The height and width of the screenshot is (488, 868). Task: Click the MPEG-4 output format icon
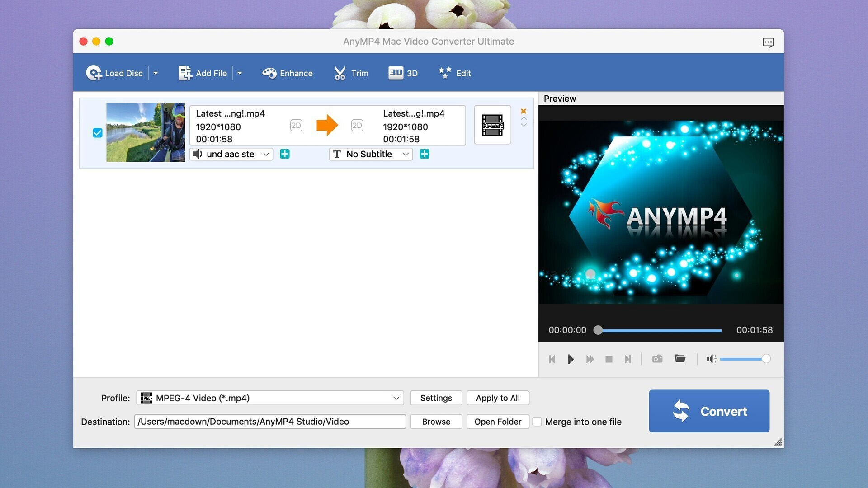(x=491, y=125)
